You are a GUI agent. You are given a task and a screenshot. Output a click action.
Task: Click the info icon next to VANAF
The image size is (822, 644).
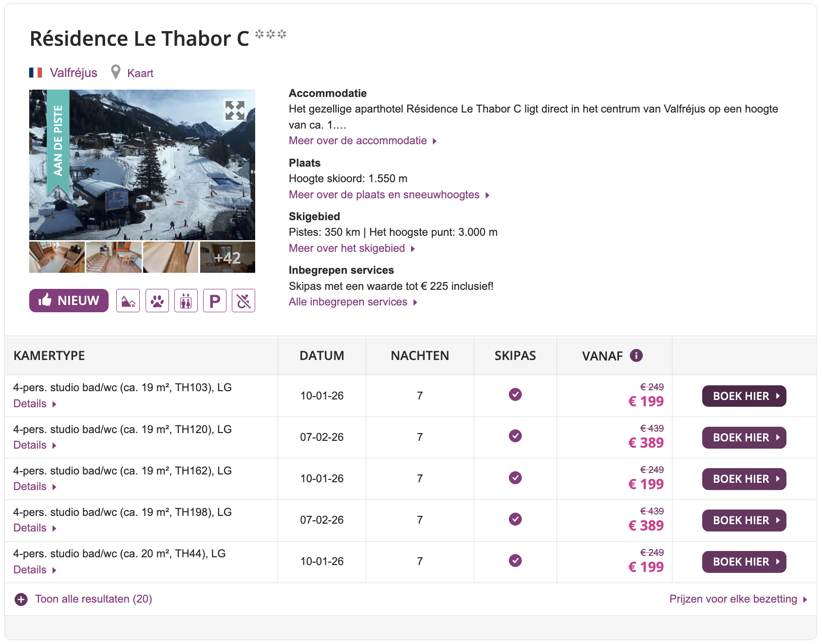click(x=636, y=356)
